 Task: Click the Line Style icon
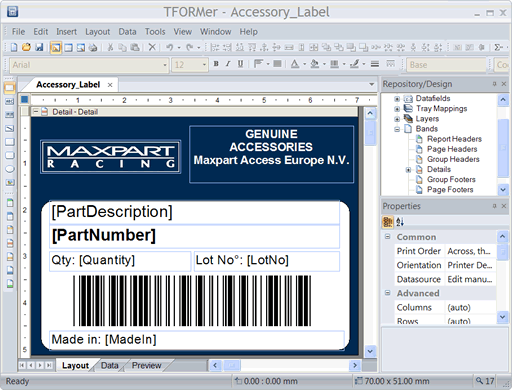pos(375,64)
